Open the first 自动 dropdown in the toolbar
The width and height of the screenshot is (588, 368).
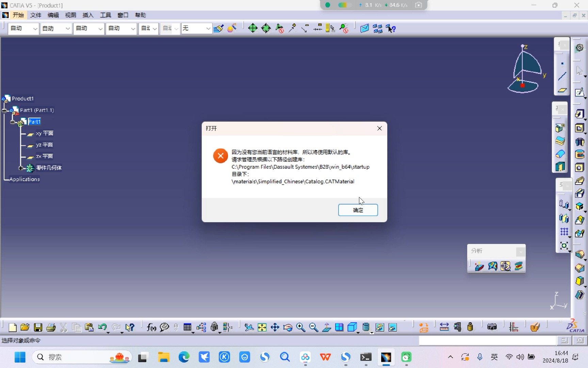coord(23,28)
